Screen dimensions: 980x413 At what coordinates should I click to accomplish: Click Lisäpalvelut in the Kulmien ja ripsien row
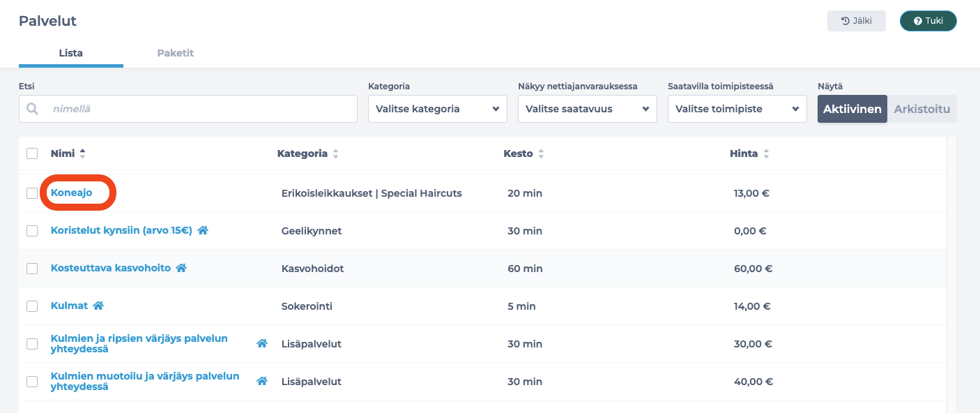(311, 344)
